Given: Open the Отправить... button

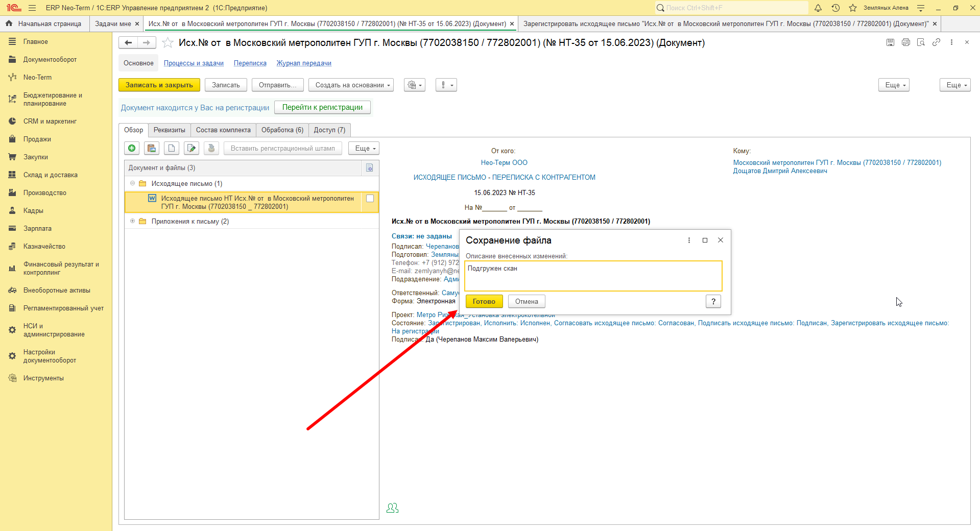Looking at the screenshot, I should click(x=277, y=85).
